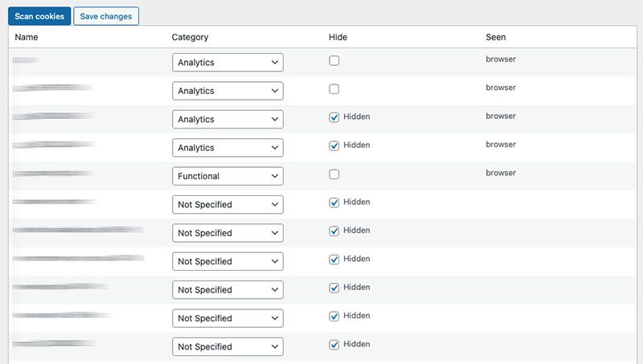Click the Name column header
643x364 pixels.
point(27,37)
